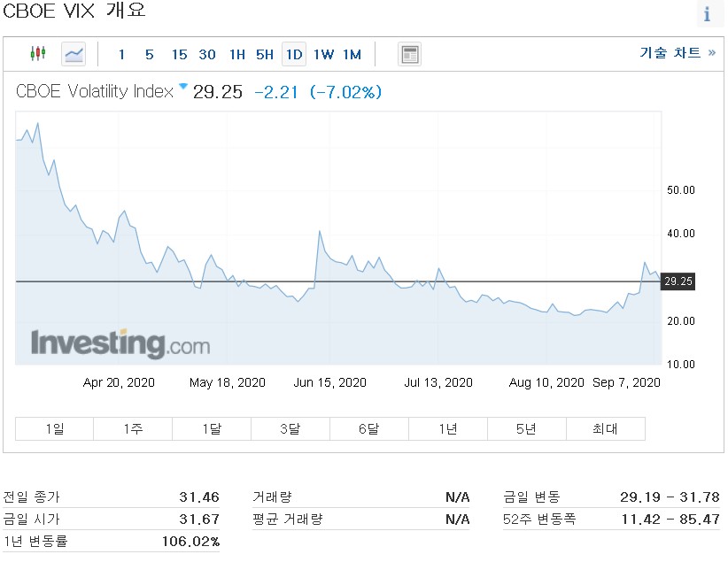Switch to candlestick chart type
728x562 pixels.
coord(38,54)
